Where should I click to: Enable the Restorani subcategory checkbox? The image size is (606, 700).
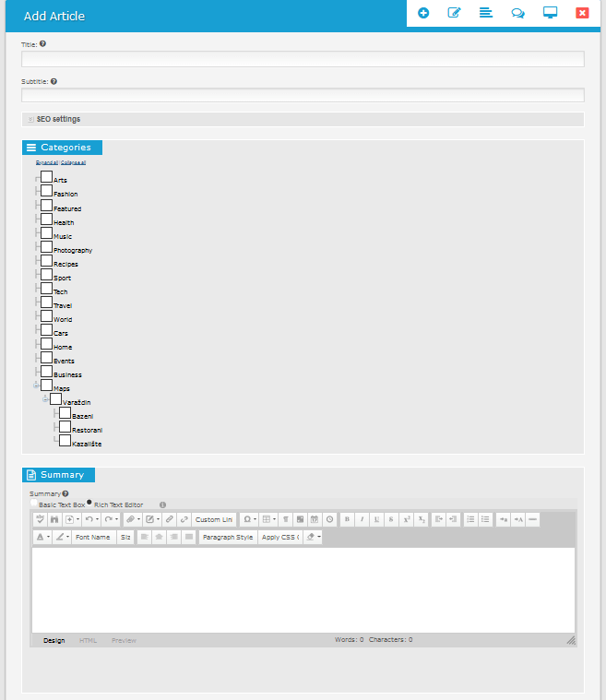point(65,427)
